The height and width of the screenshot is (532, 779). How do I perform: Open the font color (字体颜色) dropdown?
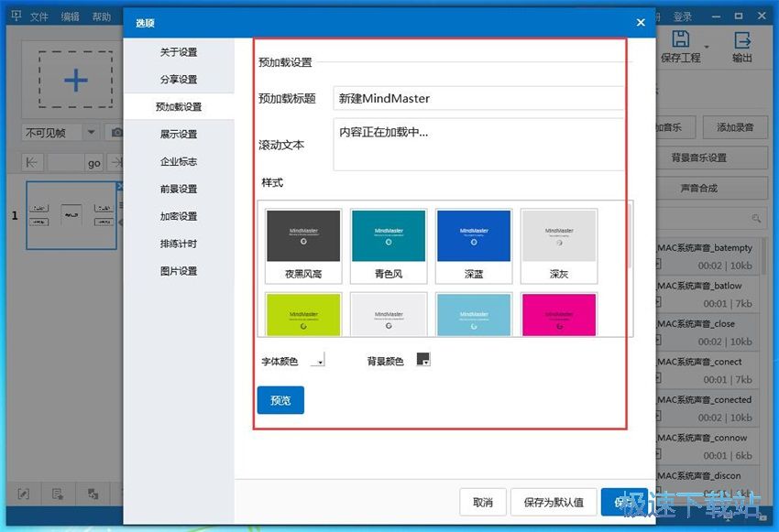pyautogui.click(x=317, y=360)
